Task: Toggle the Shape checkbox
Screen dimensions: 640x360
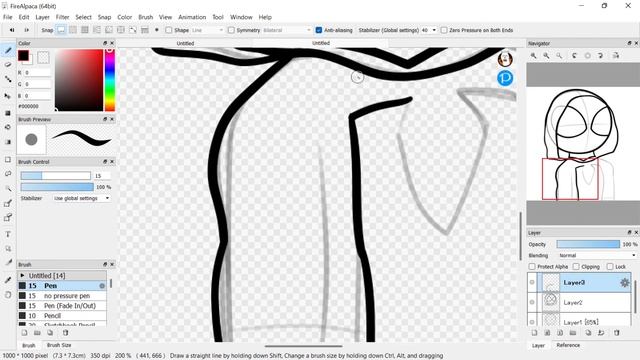Action: (169, 30)
